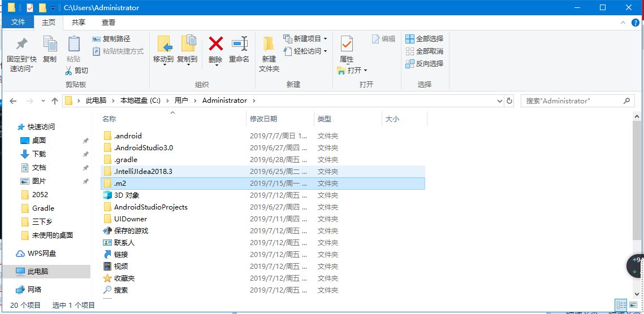Select the UIDowner folder
Image resolution: width=644 pixels, height=314 pixels.
tap(263, 219)
